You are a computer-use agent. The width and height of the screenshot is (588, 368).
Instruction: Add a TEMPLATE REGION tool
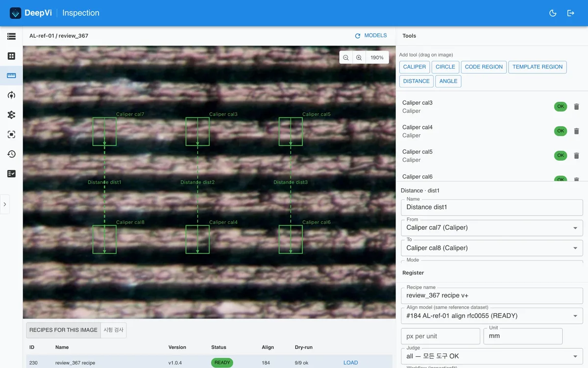[x=538, y=67]
